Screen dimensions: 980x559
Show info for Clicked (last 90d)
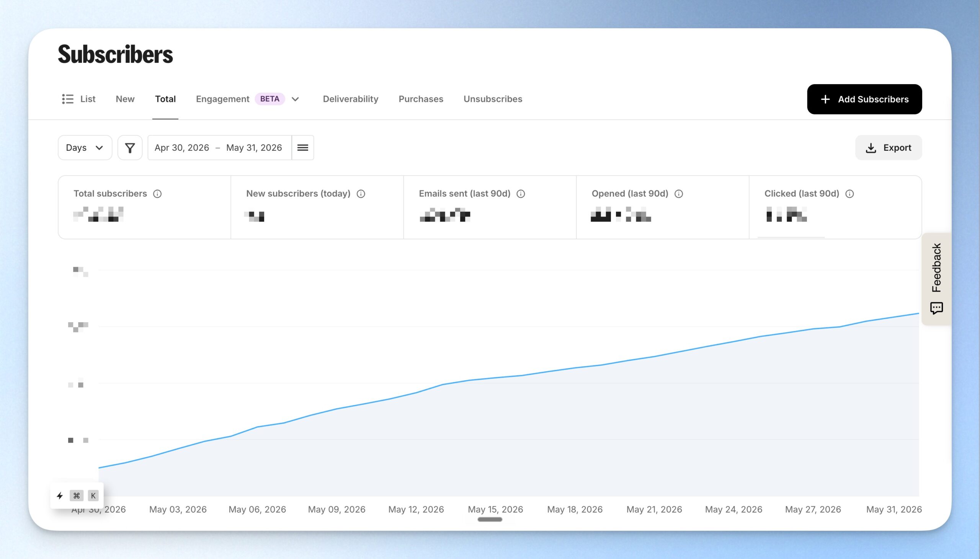tap(849, 194)
